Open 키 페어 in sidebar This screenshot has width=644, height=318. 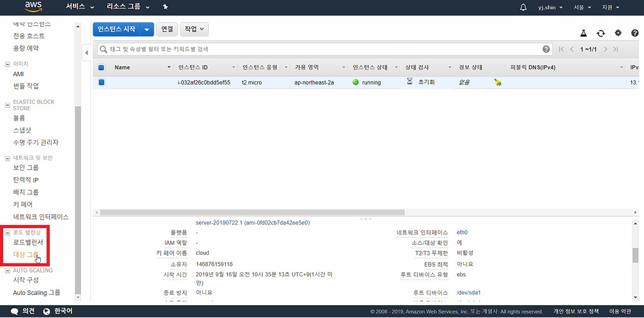[22, 205]
